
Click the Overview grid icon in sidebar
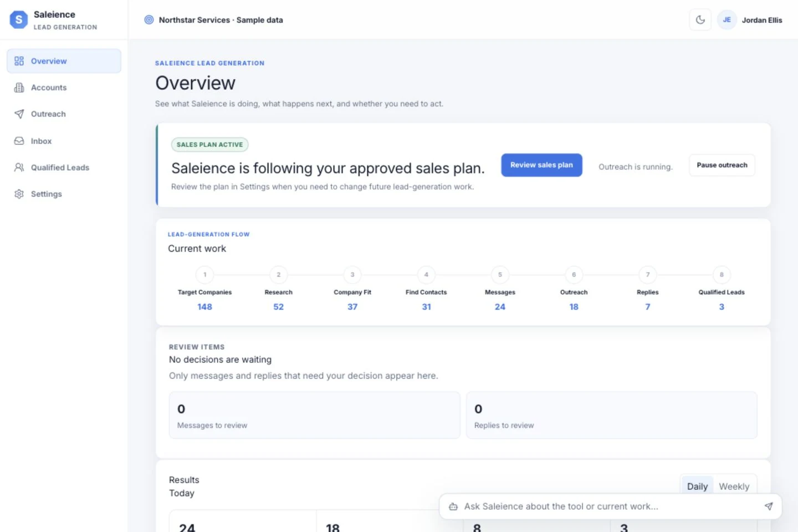coord(19,61)
